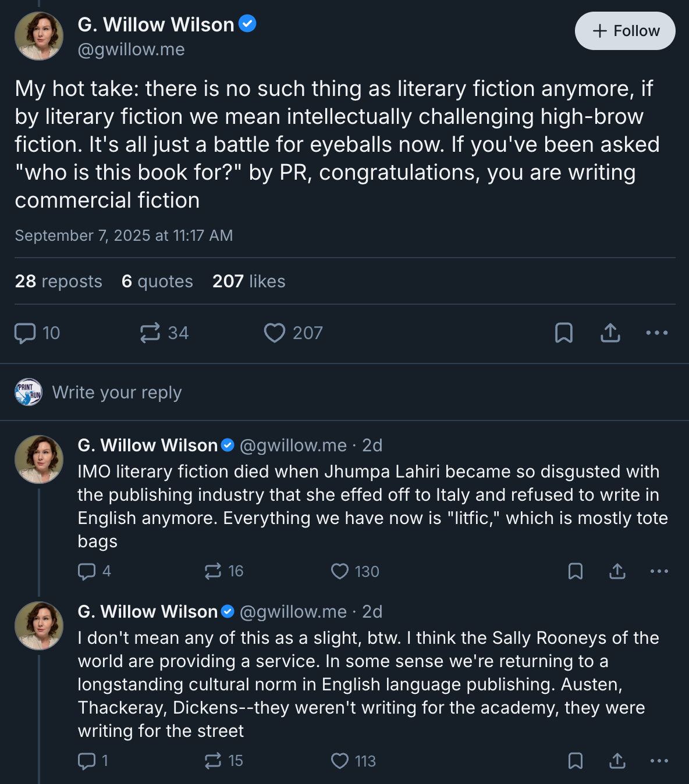
Task: Share the Sally Rooneys reply
Action: (x=617, y=761)
